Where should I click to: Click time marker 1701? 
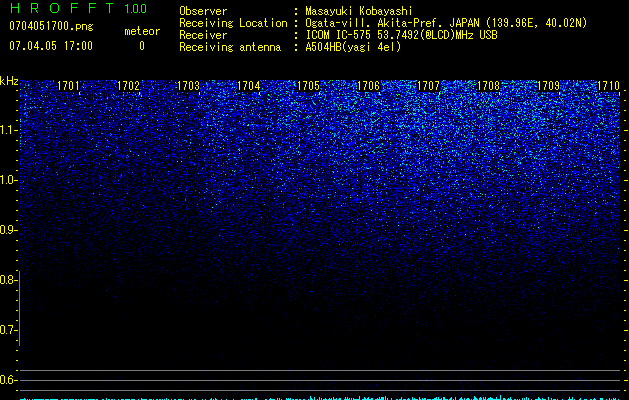click(x=68, y=86)
